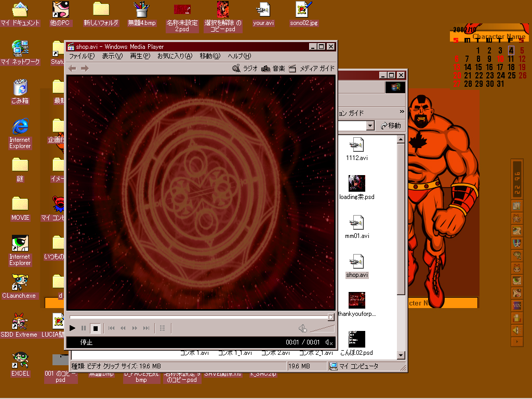Viewport: 532px width, 399px height.
Task: Click the ラジオ toolbar button
Action: click(x=245, y=69)
